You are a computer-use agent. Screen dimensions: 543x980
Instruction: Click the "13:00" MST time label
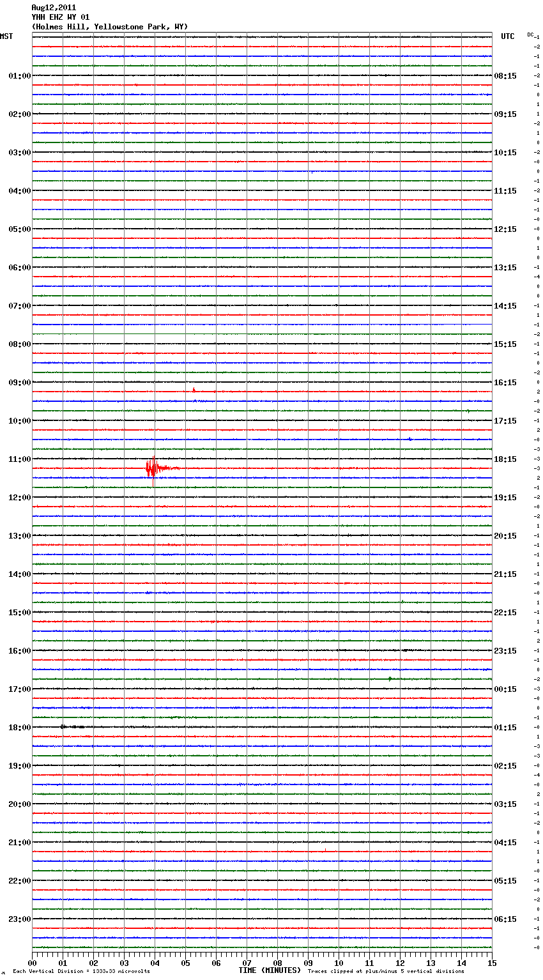(x=19, y=536)
